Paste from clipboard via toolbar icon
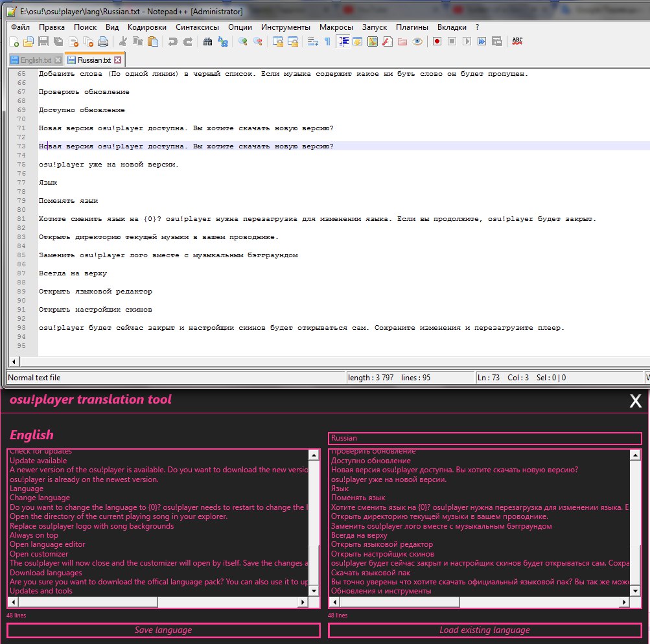This screenshot has width=650, height=644. pos(153,41)
